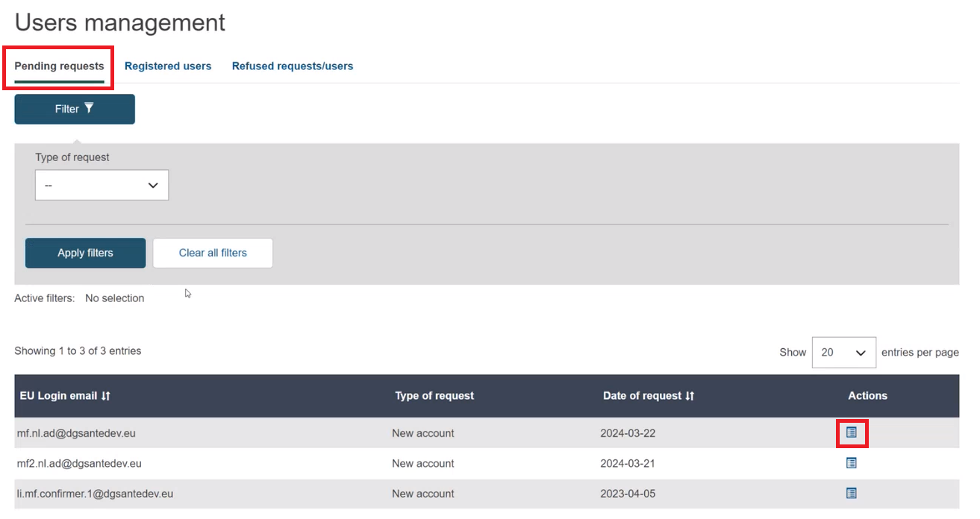
Task: Open details for mf.nl.ad@dgsantedev.eu request
Action: pos(851,432)
